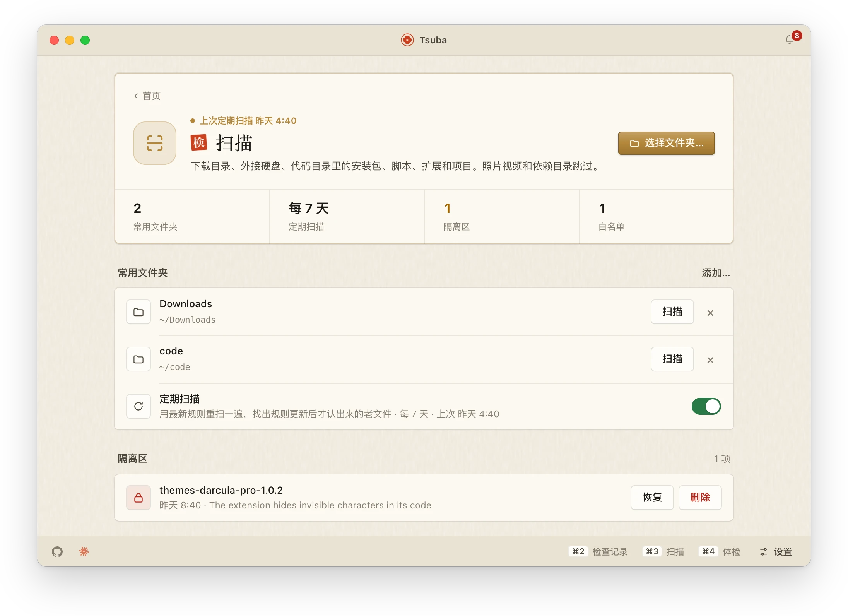Click the code folder icon

(138, 359)
